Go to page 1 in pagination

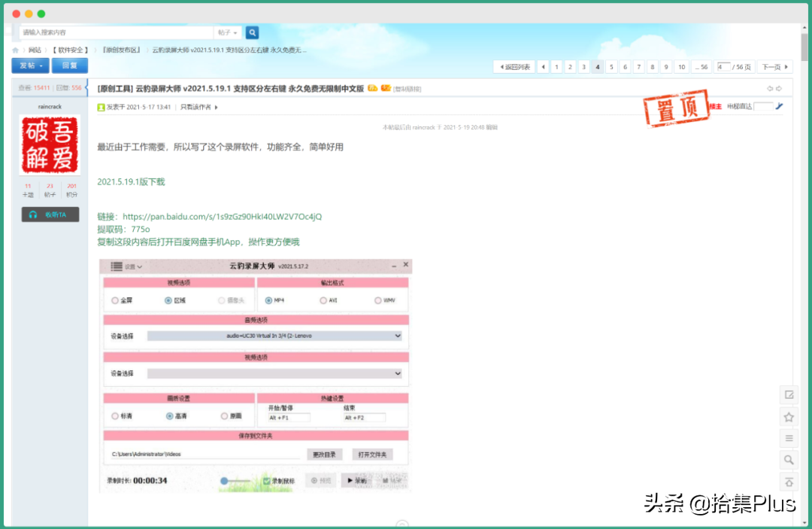pyautogui.click(x=556, y=67)
